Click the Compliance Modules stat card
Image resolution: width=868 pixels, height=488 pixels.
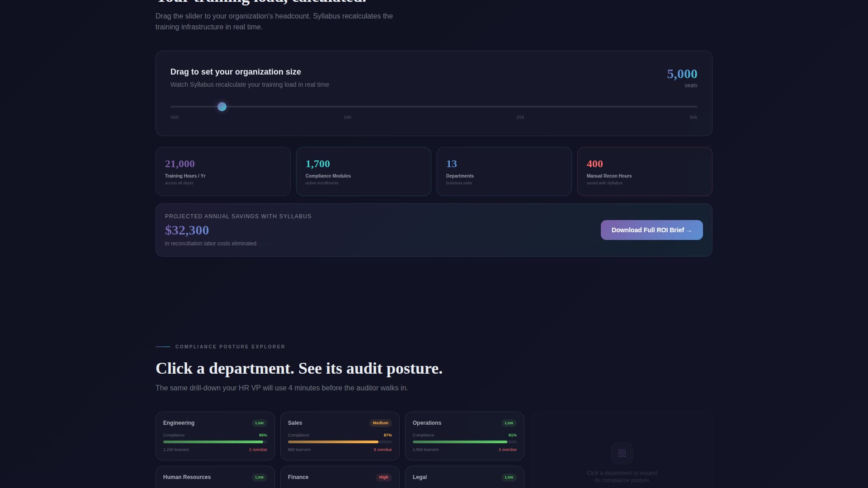point(363,171)
